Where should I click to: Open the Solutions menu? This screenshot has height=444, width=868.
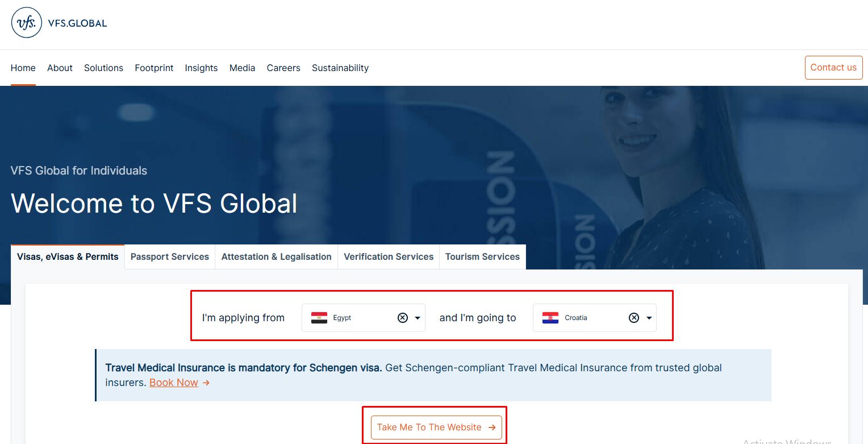[103, 68]
